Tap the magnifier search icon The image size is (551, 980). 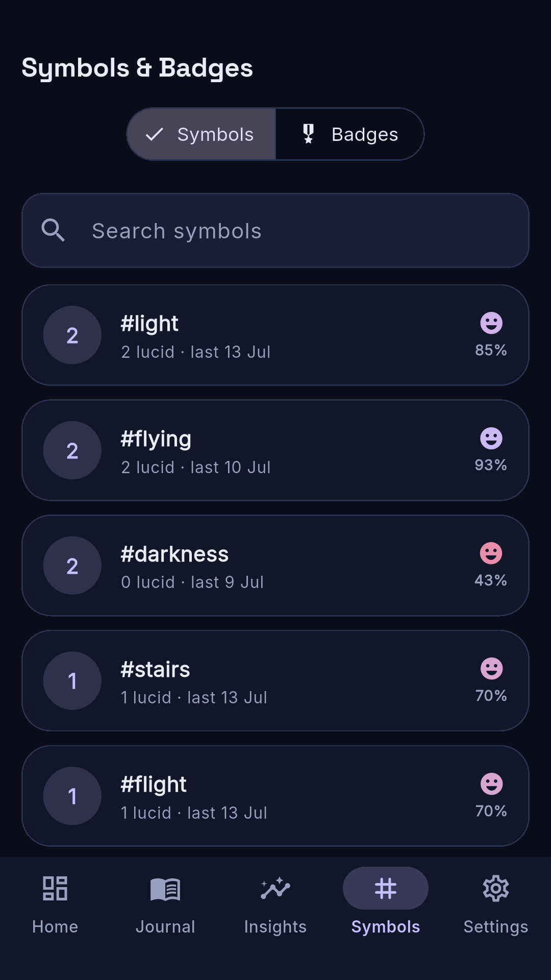click(53, 230)
